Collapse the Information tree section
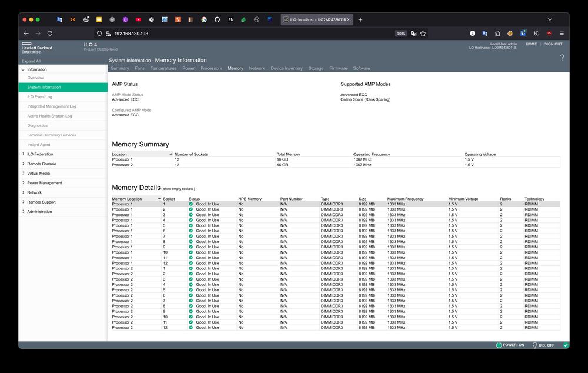Viewport: 588px width, 373px height. click(24, 69)
